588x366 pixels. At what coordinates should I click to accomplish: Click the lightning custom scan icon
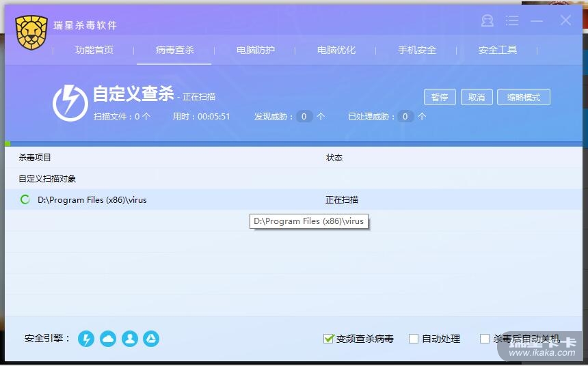(x=70, y=103)
